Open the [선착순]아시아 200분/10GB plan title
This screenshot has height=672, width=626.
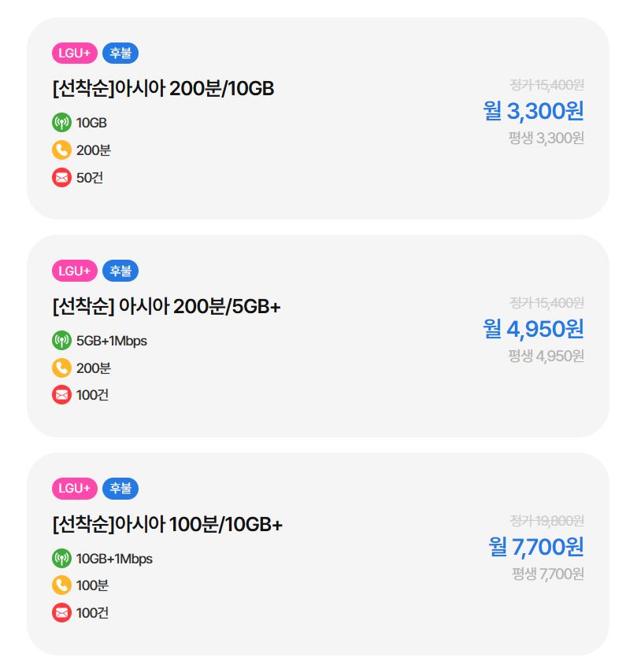pos(163,89)
